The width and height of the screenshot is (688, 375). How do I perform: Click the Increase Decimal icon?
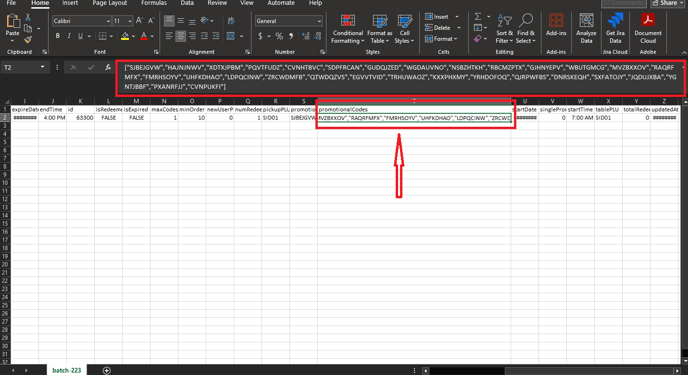(x=306, y=36)
